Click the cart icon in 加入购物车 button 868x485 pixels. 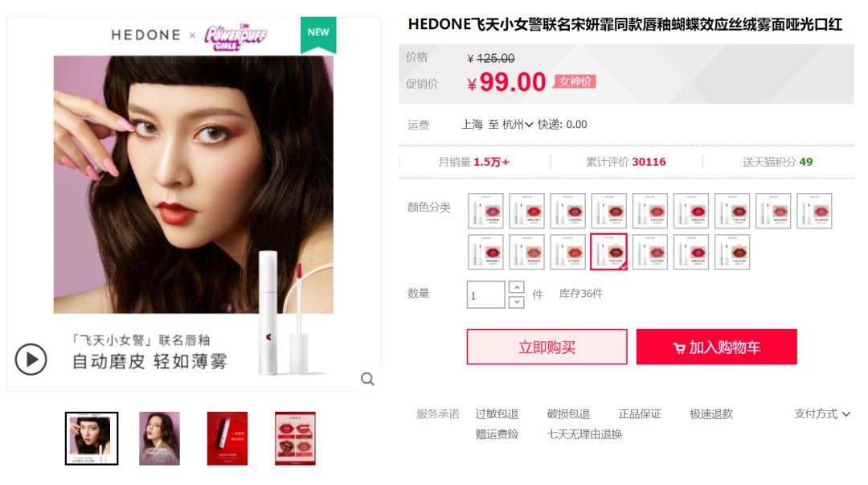click(x=678, y=348)
